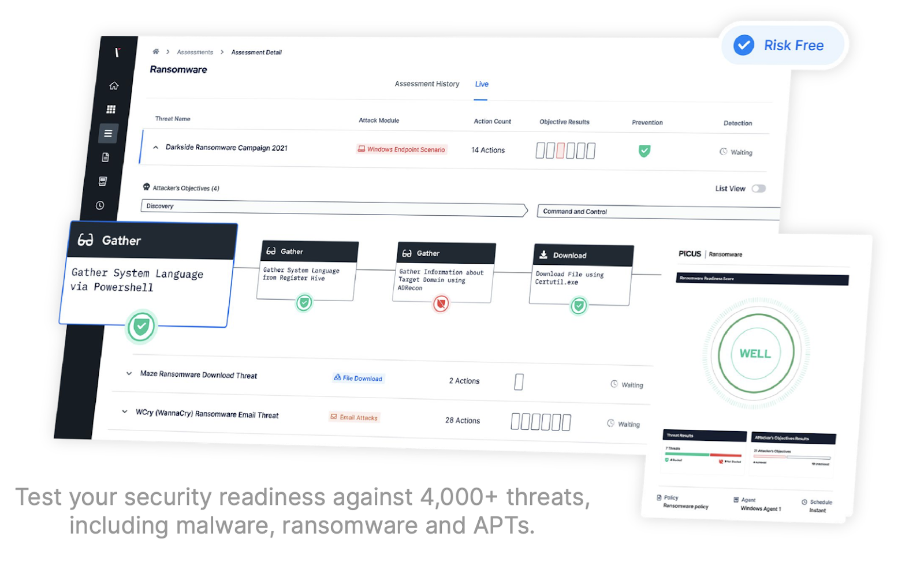
Task: Switch to the Assessment History tab
Action: coord(427,84)
